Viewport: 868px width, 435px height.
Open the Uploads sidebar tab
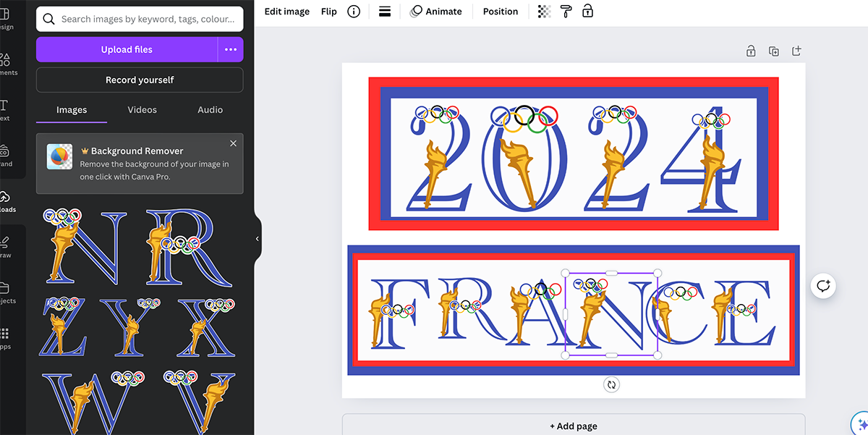click(x=6, y=201)
